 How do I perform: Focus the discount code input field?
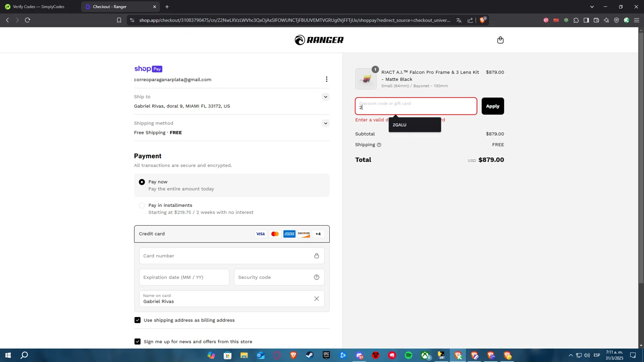416,106
